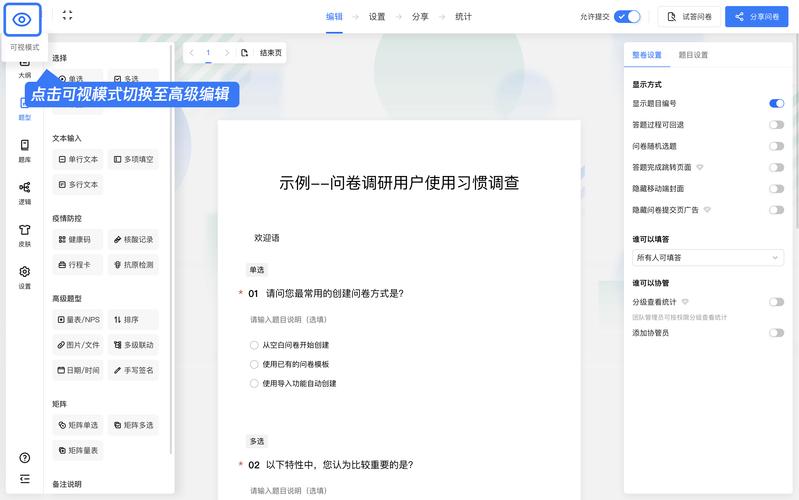Select radio option 使用已有的问卷模板
The width and height of the screenshot is (799, 500).
pos(254,364)
